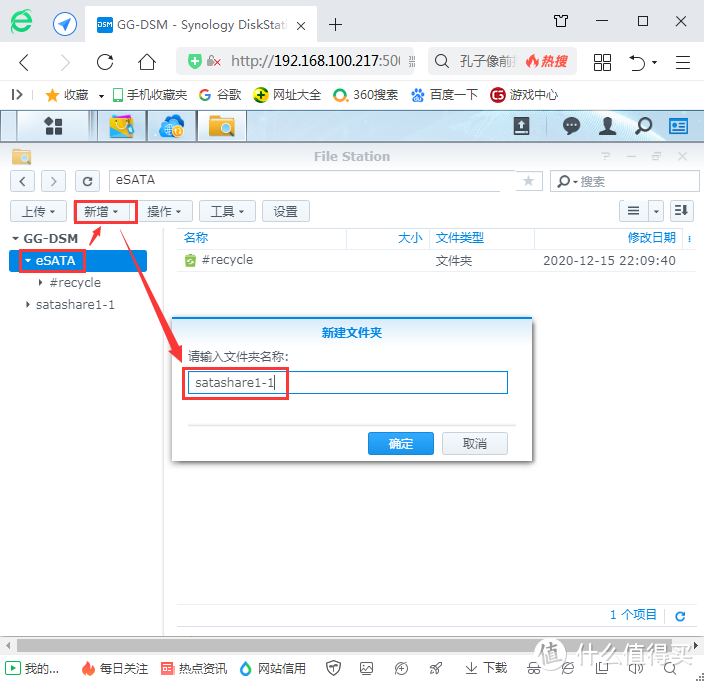This screenshot has height=681, width=704.
Task: Open the 游戏中心 bookmark
Action: 524,95
